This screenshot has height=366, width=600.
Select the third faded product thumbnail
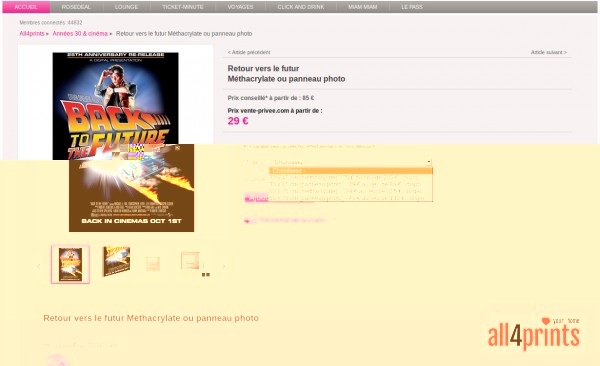click(153, 264)
